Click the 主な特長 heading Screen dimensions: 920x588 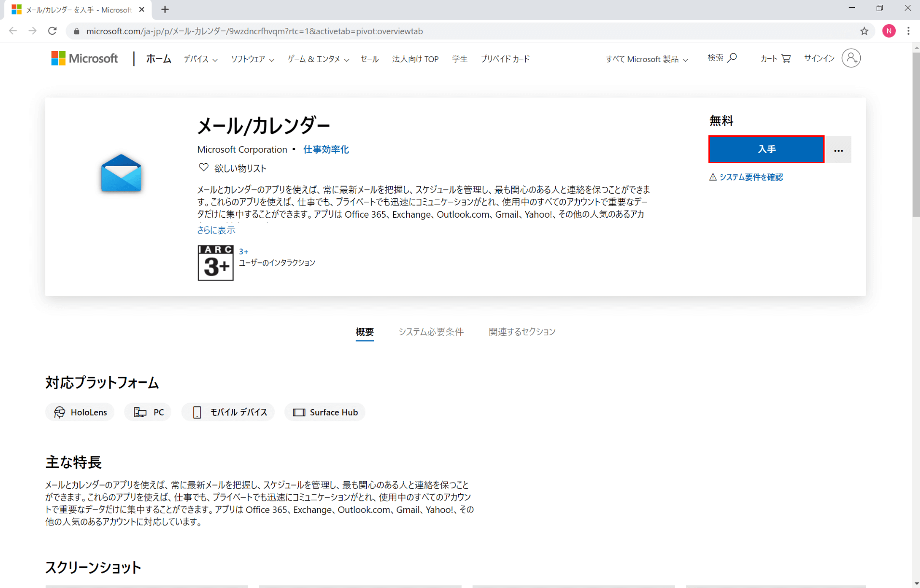[73, 462]
